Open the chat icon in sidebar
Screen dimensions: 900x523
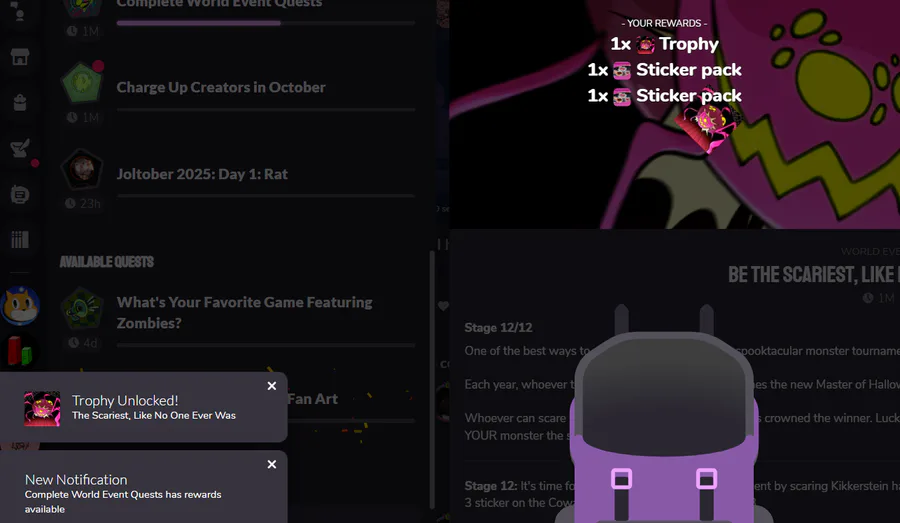coord(20,195)
